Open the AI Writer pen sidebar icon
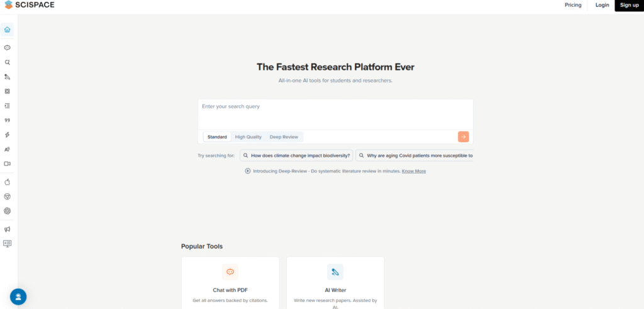This screenshot has width=644, height=309. click(7, 77)
